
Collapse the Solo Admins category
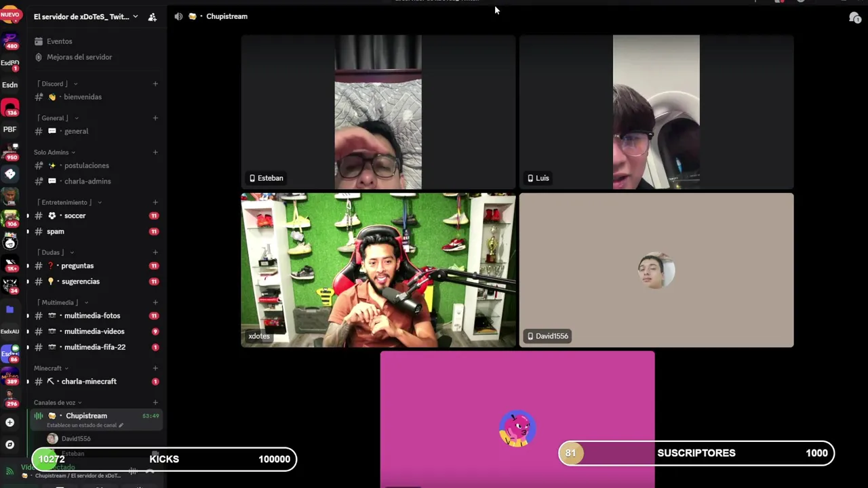[x=54, y=152]
